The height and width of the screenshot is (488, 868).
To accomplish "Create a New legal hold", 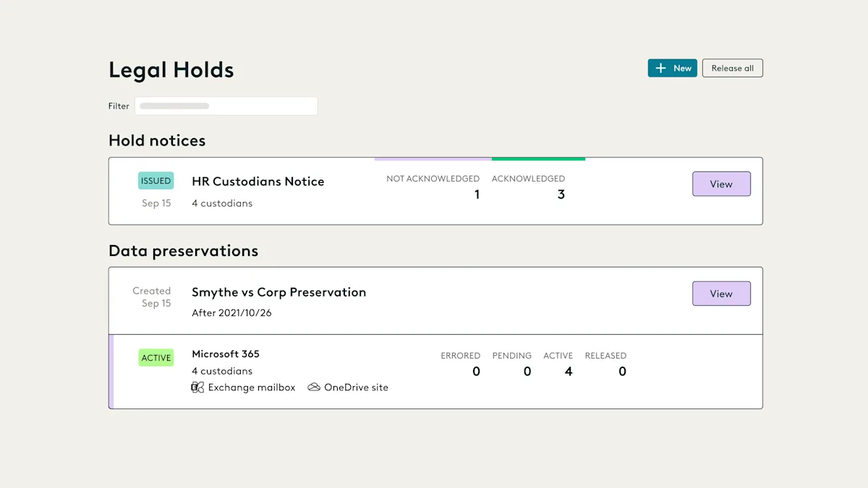I will [x=673, y=68].
